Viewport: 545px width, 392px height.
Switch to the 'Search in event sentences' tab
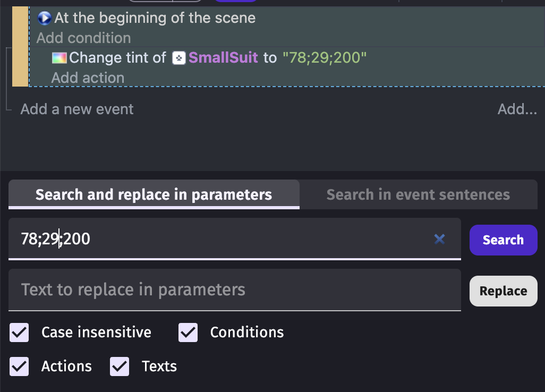418,194
